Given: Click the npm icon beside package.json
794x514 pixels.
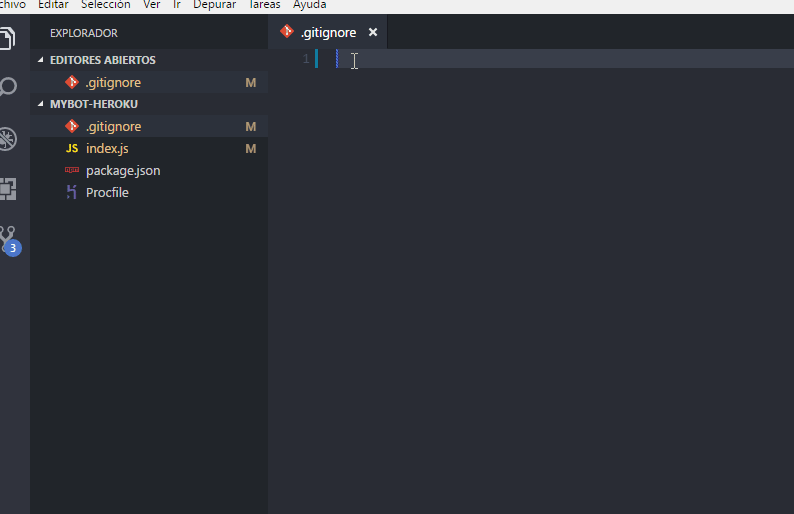Looking at the screenshot, I should click(x=72, y=170).
